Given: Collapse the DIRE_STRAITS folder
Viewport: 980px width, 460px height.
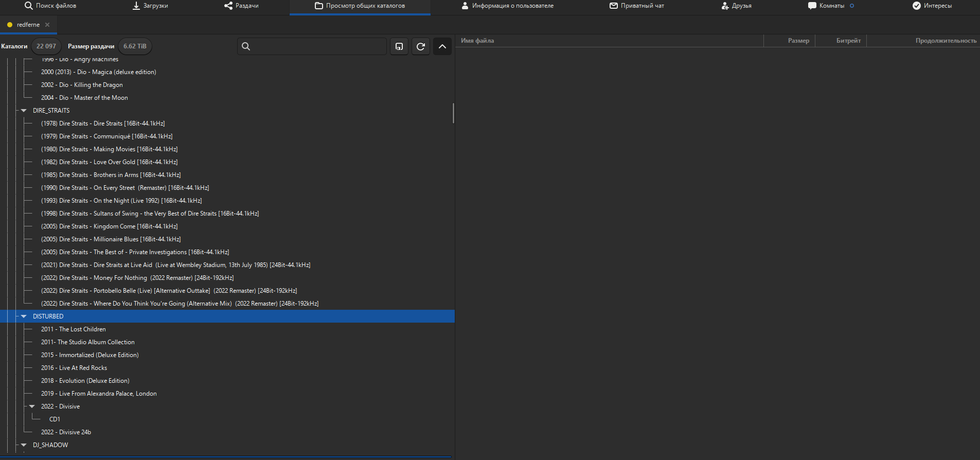Looking at the screenshot, I should pyautogui.click(x=24, y=111).
